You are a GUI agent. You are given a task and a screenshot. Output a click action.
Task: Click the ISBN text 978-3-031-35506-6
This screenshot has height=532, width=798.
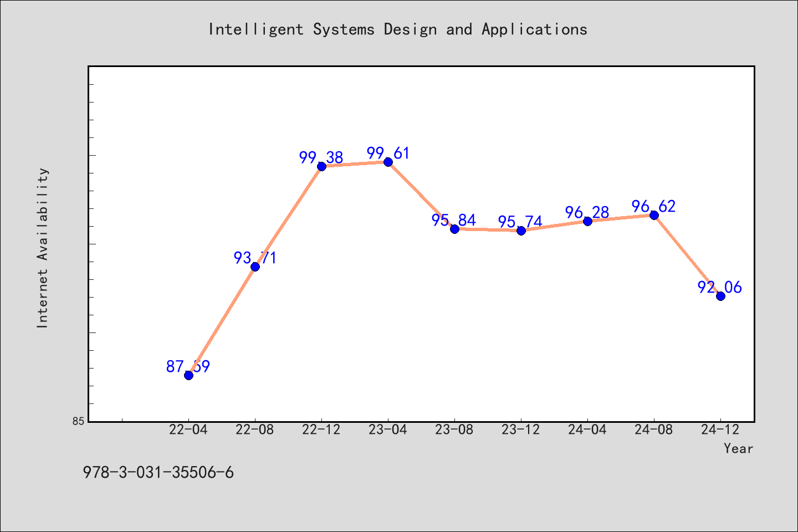pyautogui.click(x=158, y=473)
